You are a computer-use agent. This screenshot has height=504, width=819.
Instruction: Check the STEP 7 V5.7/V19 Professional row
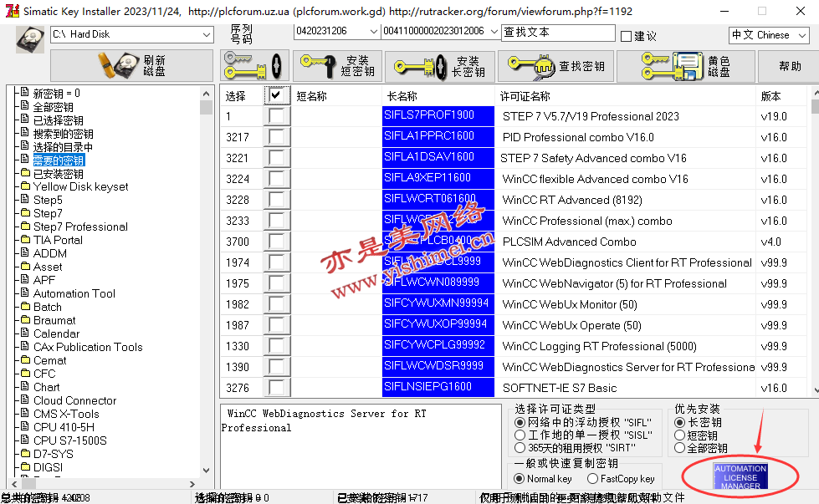[x=276, y=116]
